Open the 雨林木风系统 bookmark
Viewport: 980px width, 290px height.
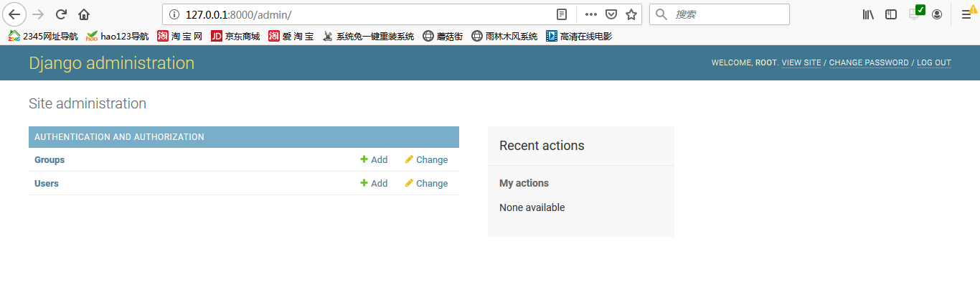504,36
